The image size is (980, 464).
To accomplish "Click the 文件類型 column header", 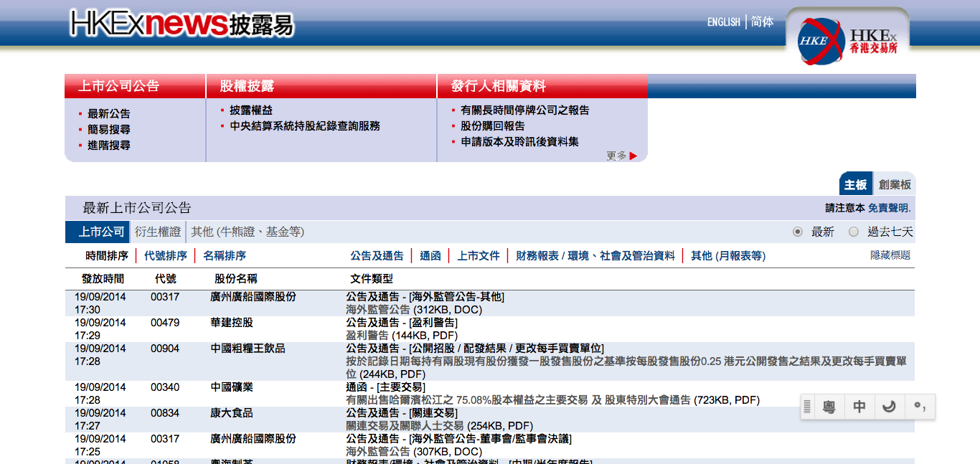I will [372, 279].
